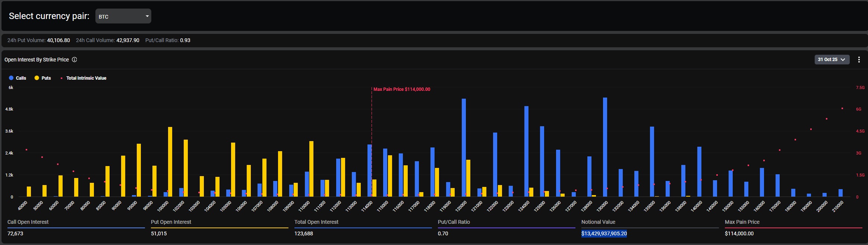The height and width of the screenshot is (245, 868).
Task: Click the red Total Intrinsic Value marker
Action: pyautogui.click(x=61, y=78)
